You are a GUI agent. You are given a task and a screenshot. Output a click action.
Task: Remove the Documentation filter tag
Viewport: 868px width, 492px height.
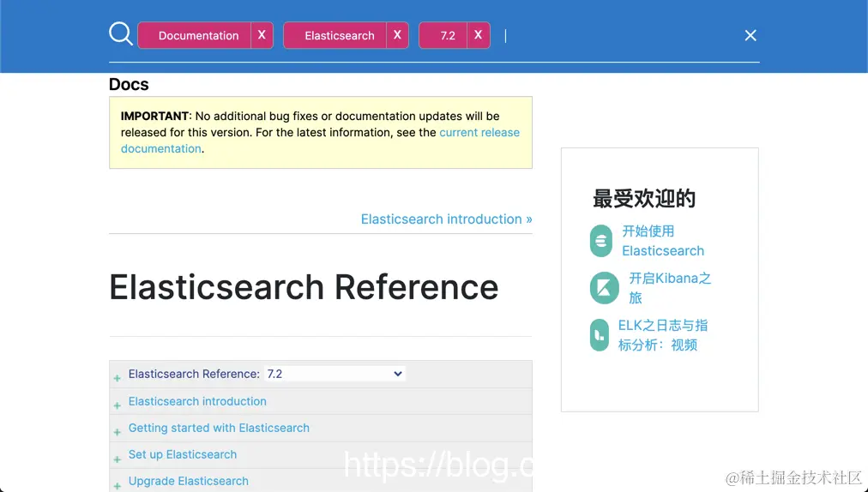[262, 35]
